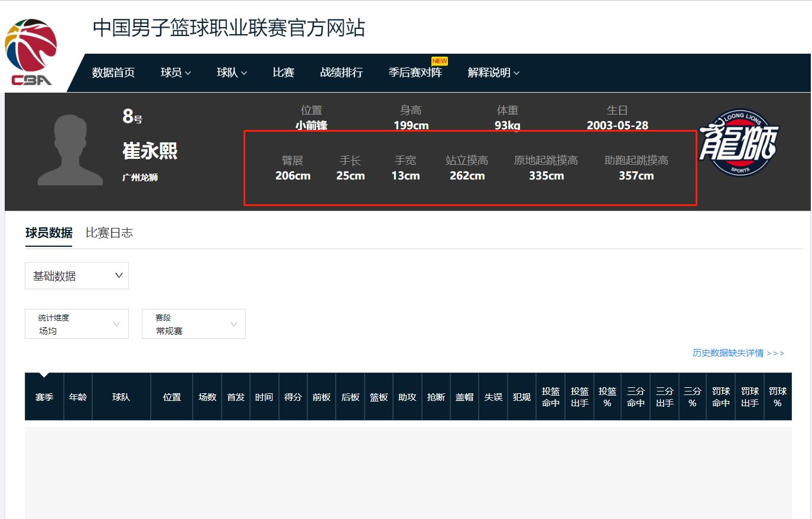Click the player avatar placeholder image
812x519 pixels.
pos(70,151)
